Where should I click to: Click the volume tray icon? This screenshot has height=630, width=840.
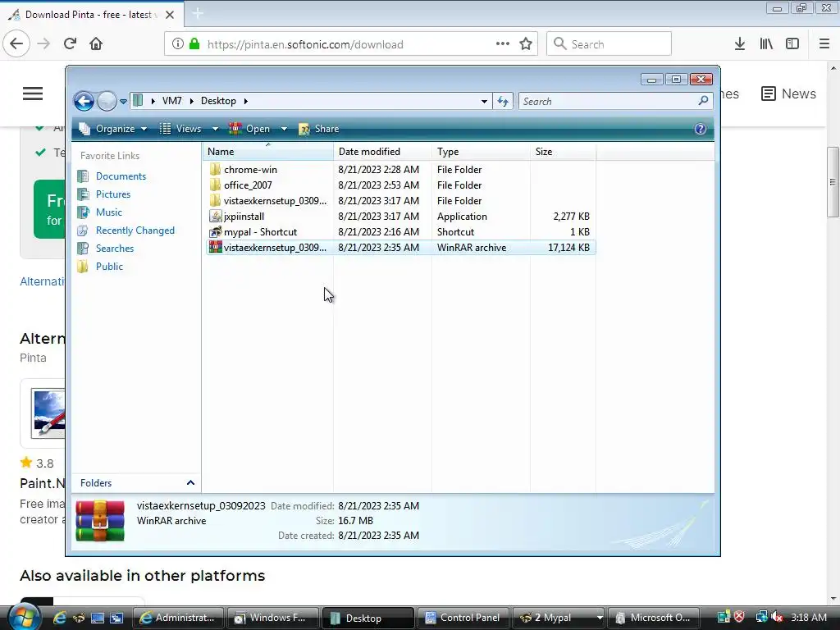point(777,617)
